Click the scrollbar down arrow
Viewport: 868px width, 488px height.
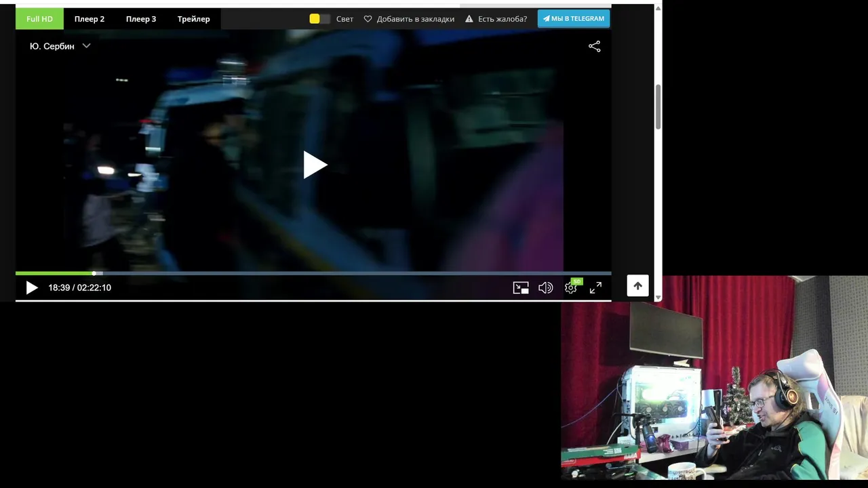pyautogui.click(x=658, y=297)
